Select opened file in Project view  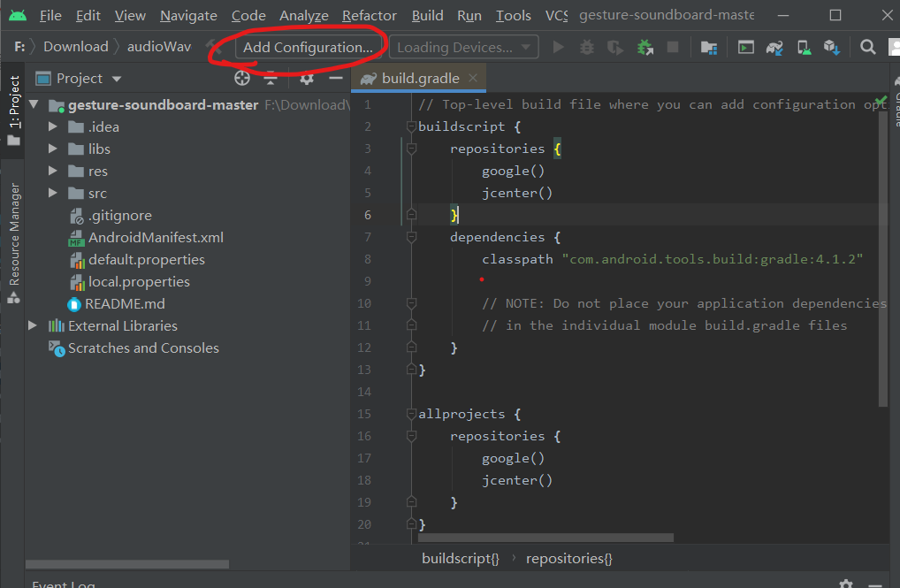(x=241, y=78)
